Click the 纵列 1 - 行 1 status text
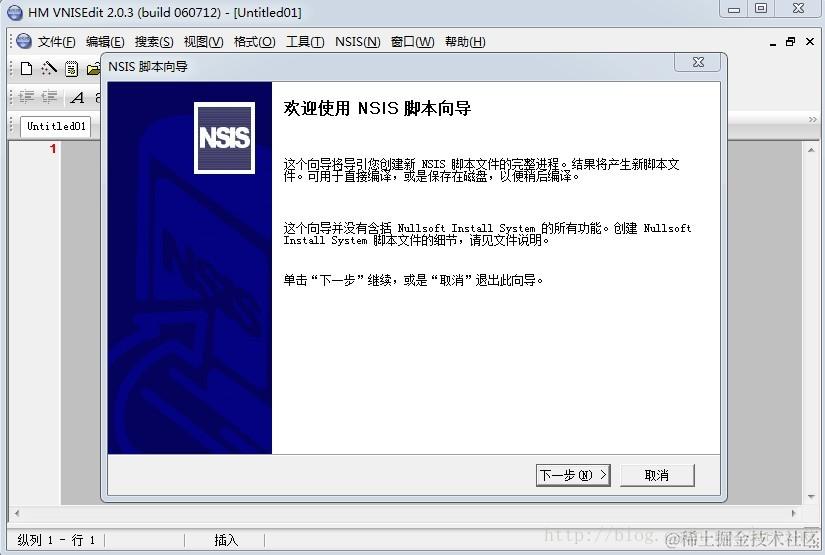 (56, 540)
